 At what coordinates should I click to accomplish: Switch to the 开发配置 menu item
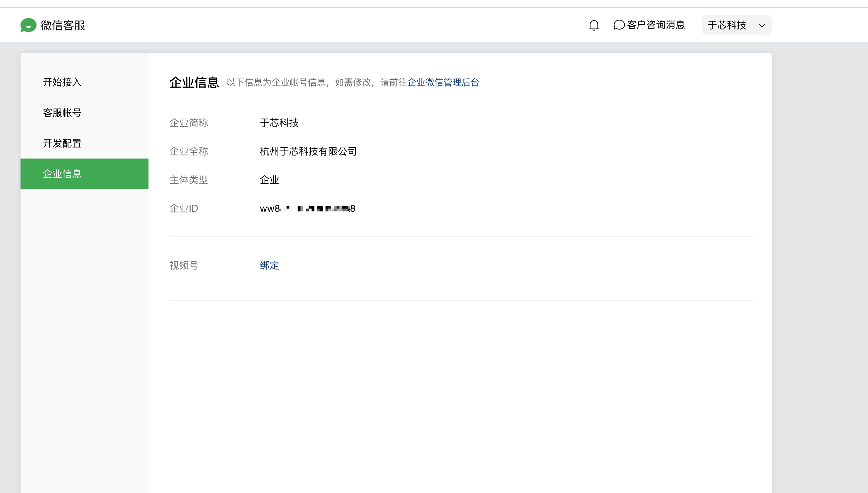[62, 143]
